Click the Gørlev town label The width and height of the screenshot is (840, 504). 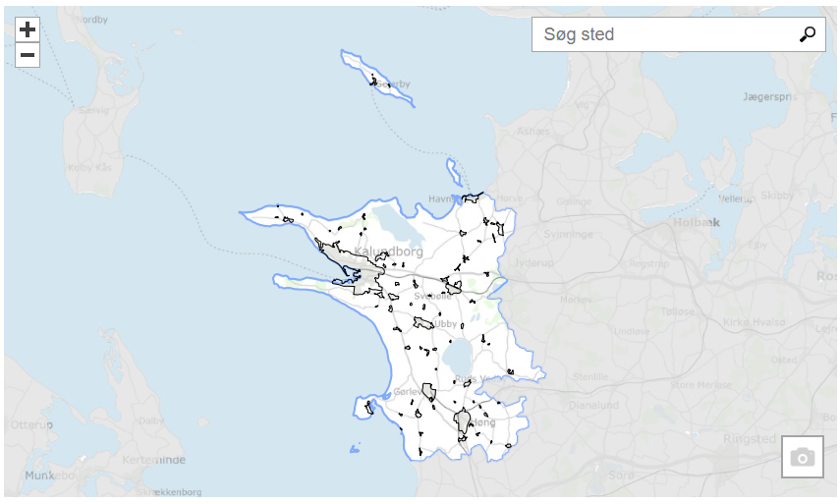click(407, 390)
